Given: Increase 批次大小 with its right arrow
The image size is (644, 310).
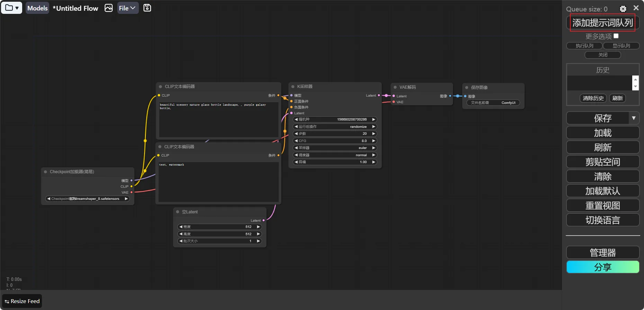Looking at the screenshot, I should point(258,241).
